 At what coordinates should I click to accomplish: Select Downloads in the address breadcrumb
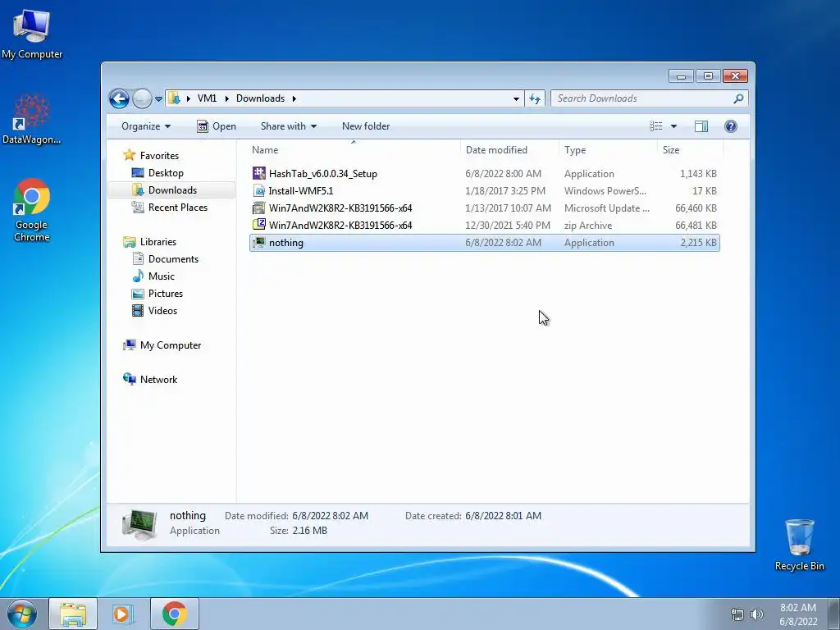click(260, 98)
